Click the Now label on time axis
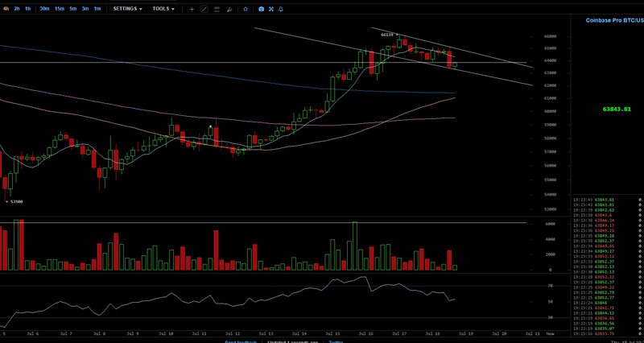 tap(551, 333)
